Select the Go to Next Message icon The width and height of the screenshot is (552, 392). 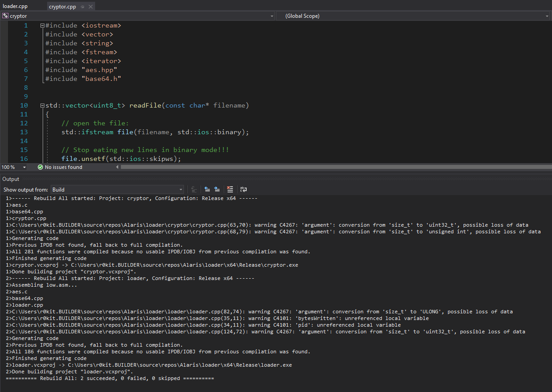coord(217,189)
